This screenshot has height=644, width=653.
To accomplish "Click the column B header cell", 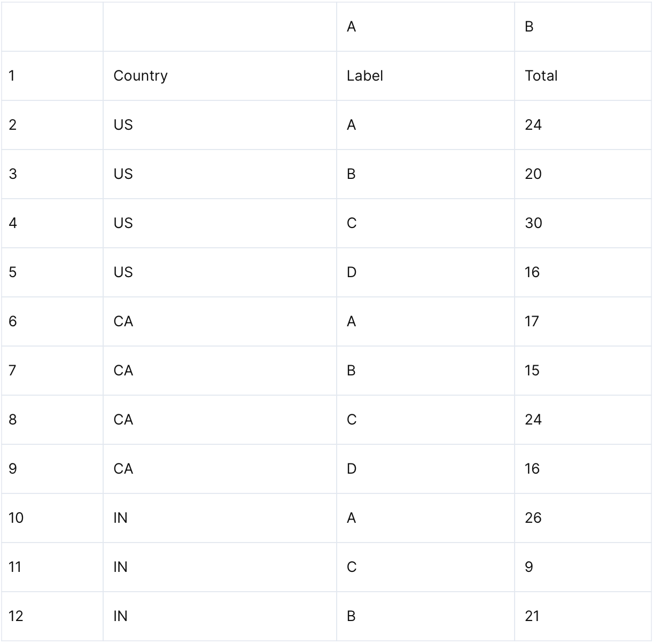I will click(582, 27).
